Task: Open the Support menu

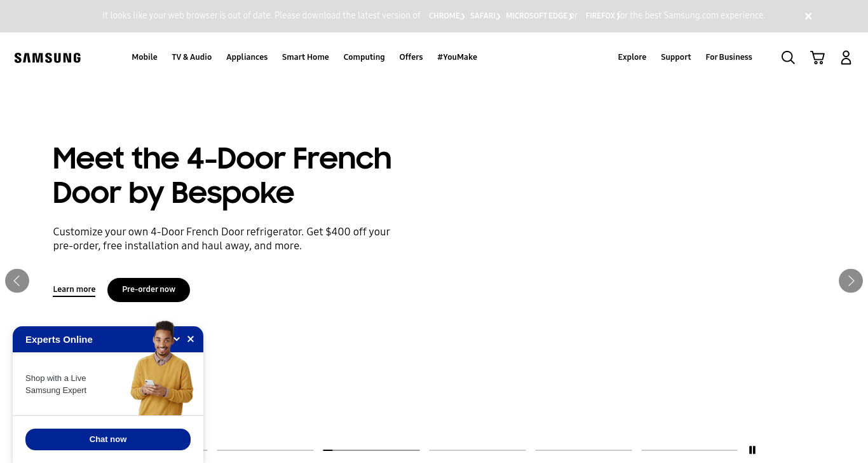Action: pos(676,57)
